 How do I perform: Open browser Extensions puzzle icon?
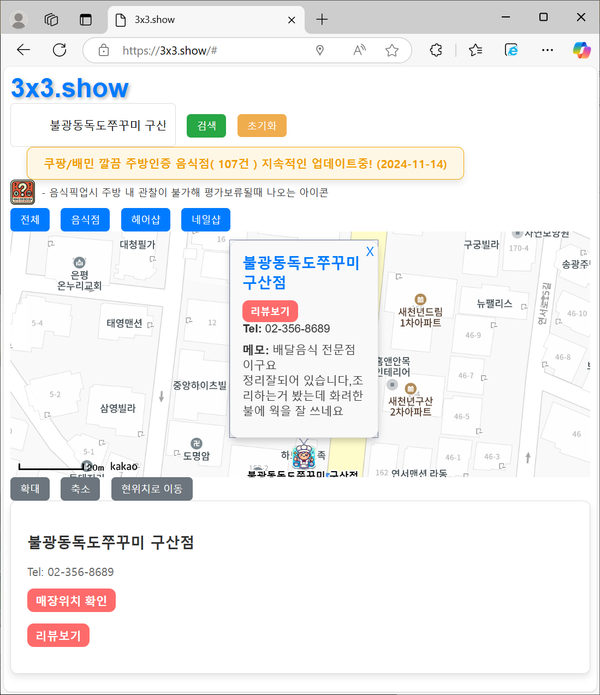[436, 50]
